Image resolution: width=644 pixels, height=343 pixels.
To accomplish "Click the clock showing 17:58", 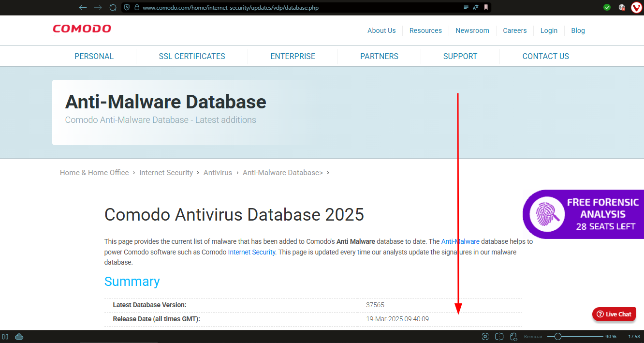I will tap(634, 336).
